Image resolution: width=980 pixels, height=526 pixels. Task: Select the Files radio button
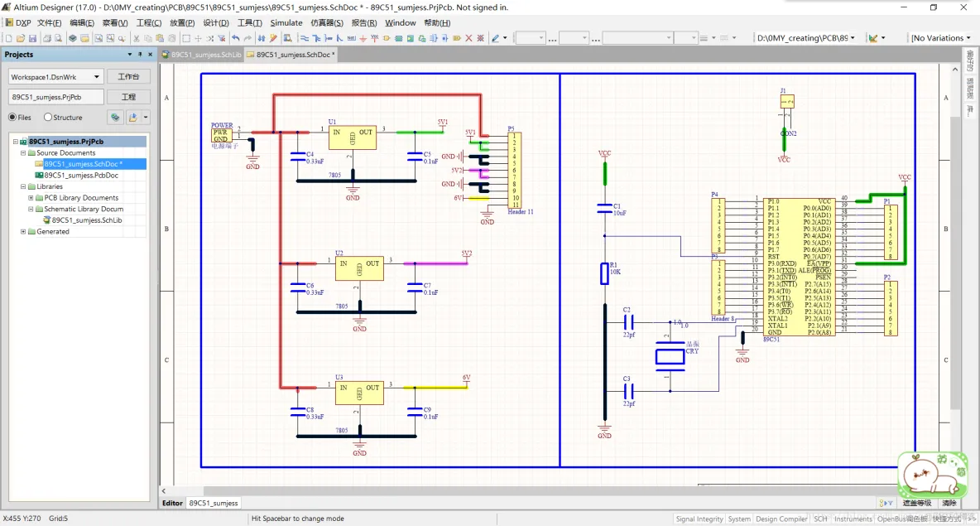pos(12,117)
